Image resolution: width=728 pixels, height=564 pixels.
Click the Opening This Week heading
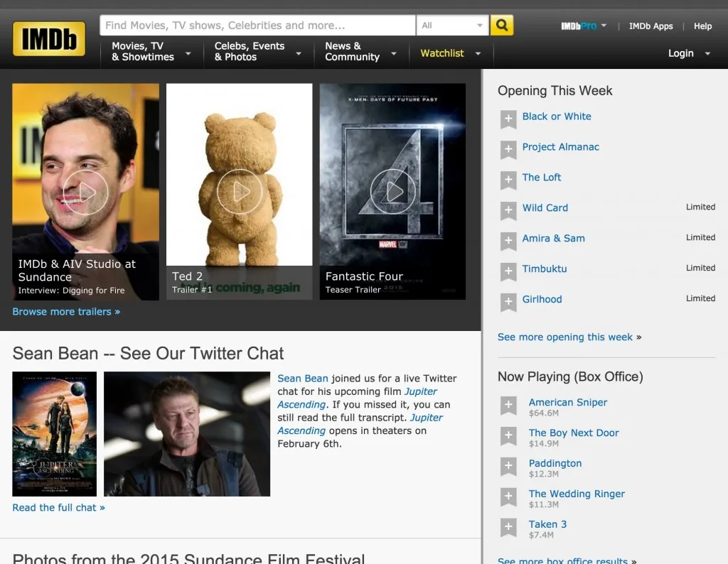[x=555, y=90]
